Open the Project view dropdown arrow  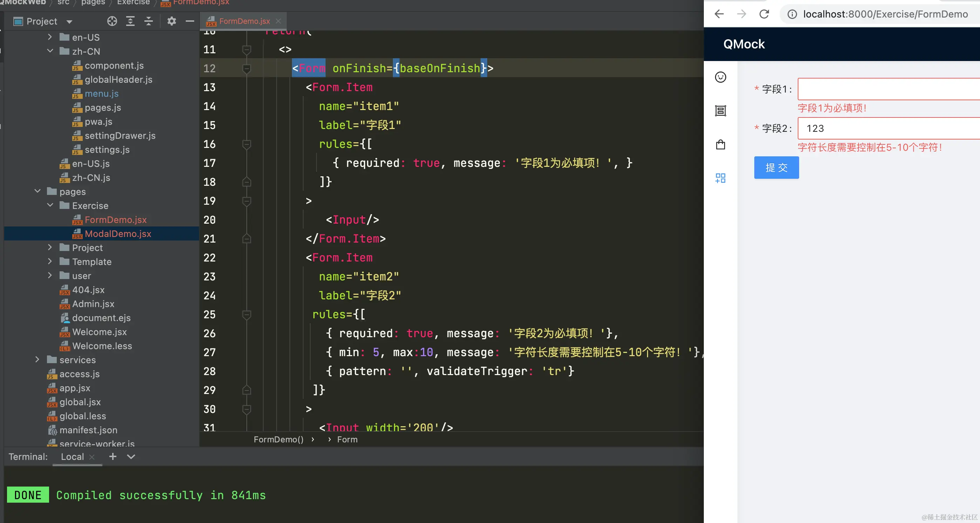coord(69,22)
